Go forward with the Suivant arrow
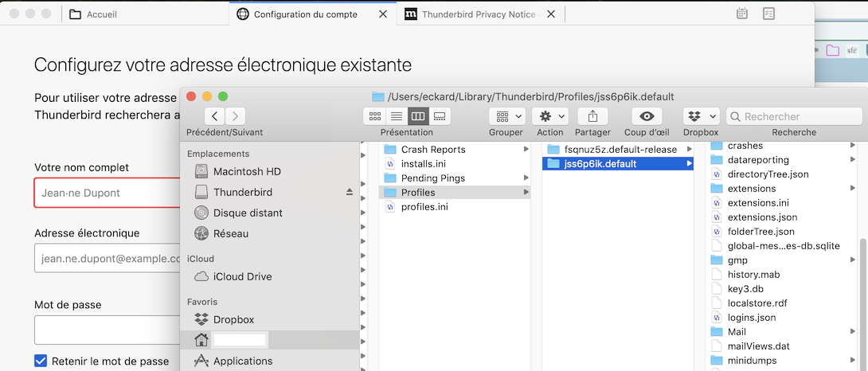868x371 pixels. click(x=235, y=116)
